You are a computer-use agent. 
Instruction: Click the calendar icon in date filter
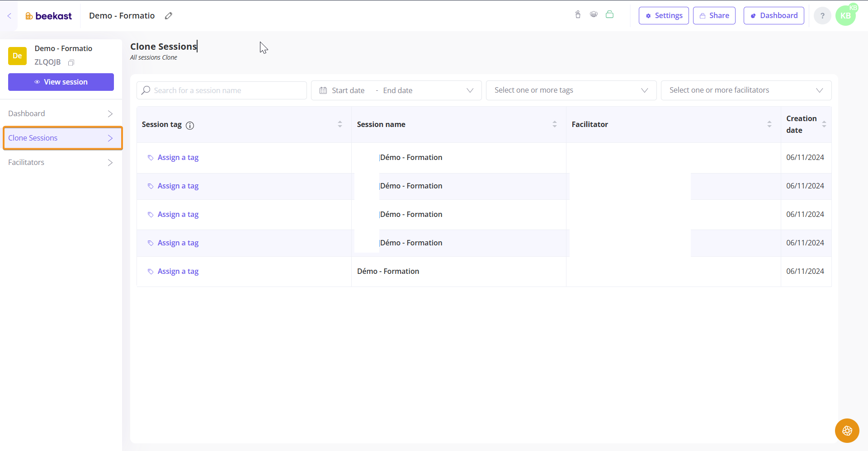click(x=323, y=90)
